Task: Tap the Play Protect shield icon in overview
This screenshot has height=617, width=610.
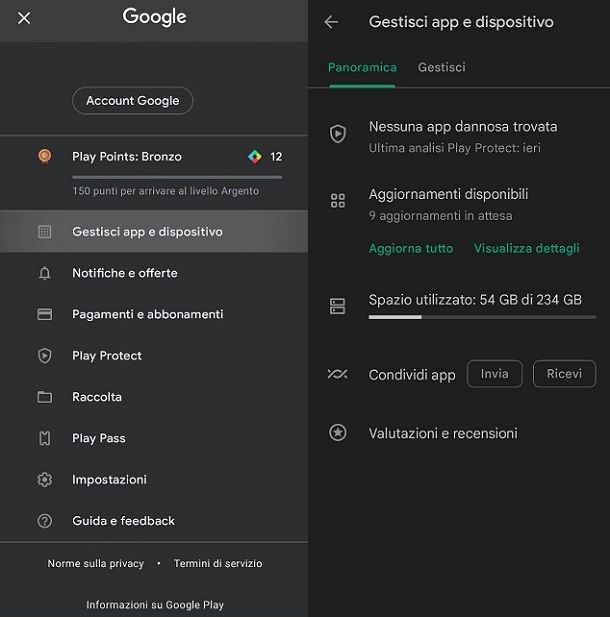Action: coord(338,134)
